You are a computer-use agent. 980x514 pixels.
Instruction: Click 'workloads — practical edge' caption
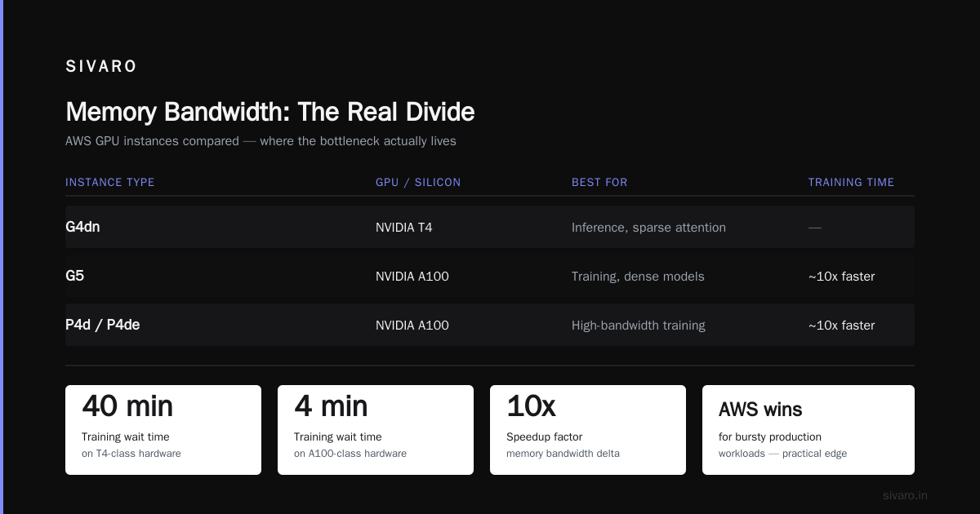click(x=782, y=454)
